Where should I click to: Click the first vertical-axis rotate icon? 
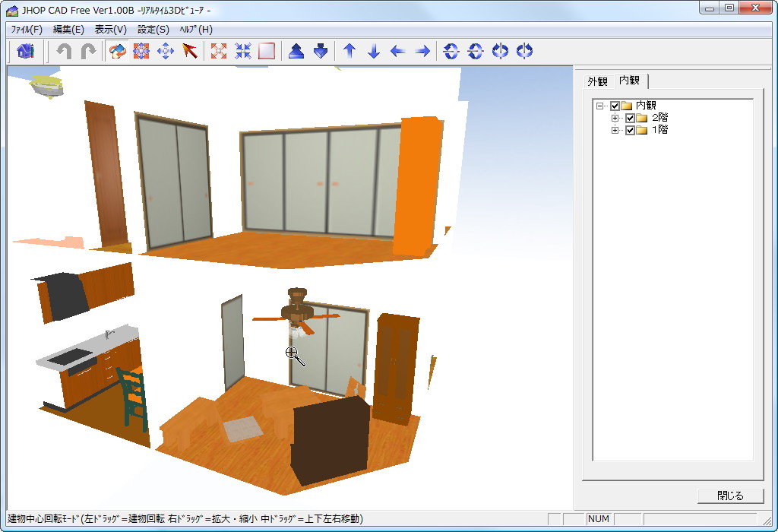coord(500,51)
